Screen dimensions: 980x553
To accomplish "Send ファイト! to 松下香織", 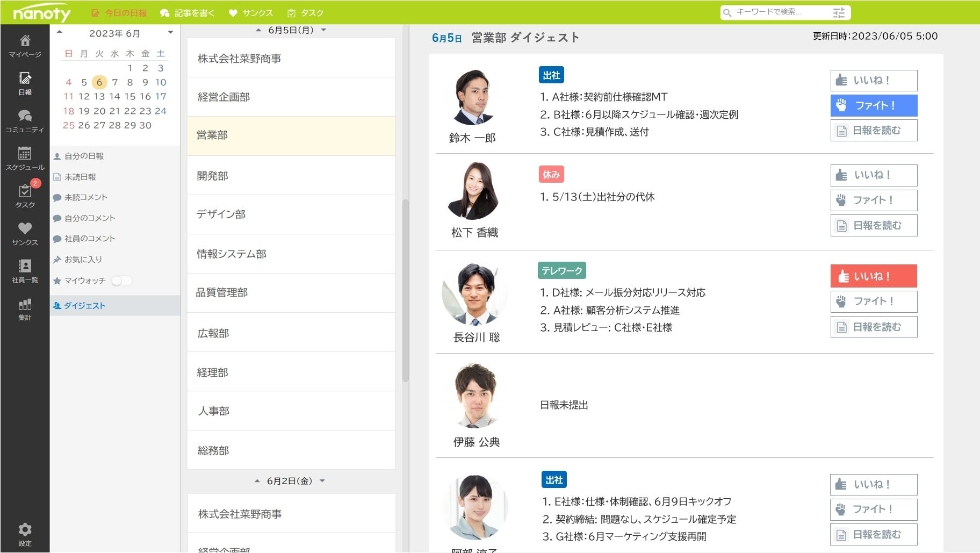I will click(x=874, y=200).
